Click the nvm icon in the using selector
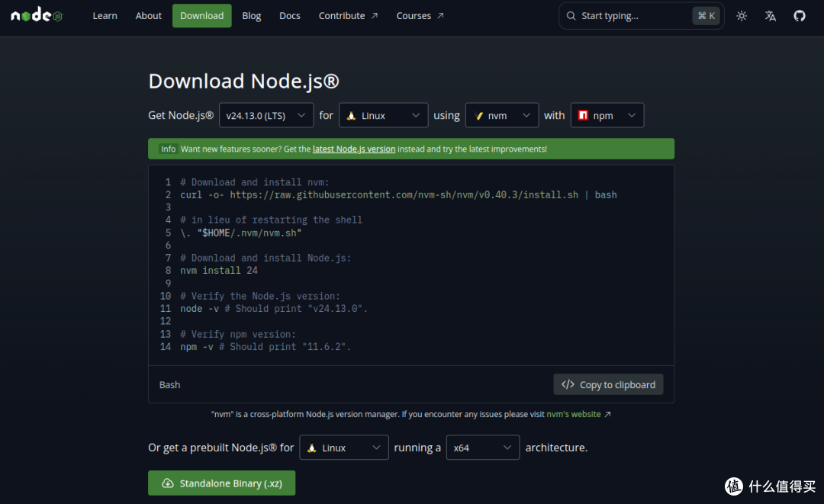The width and height of the screenshot is (824, 504). coord(478,115)
